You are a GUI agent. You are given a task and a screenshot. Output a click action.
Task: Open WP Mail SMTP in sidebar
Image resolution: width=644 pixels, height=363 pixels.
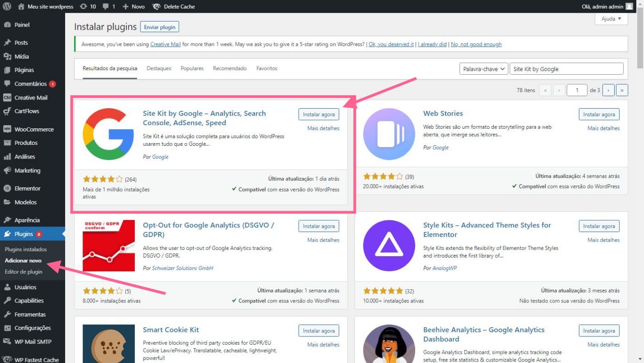click(x=32, y=342)
